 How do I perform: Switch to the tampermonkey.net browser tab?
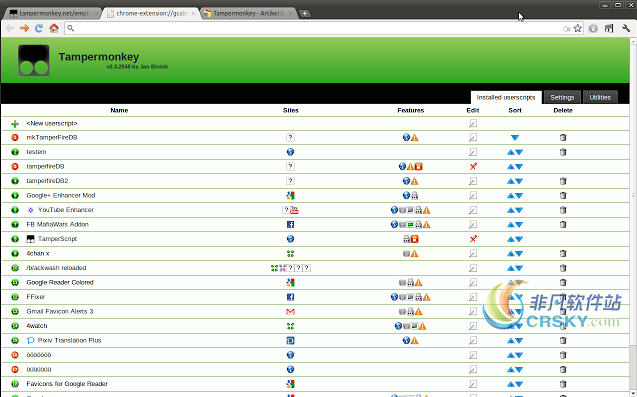pos(53,13)
